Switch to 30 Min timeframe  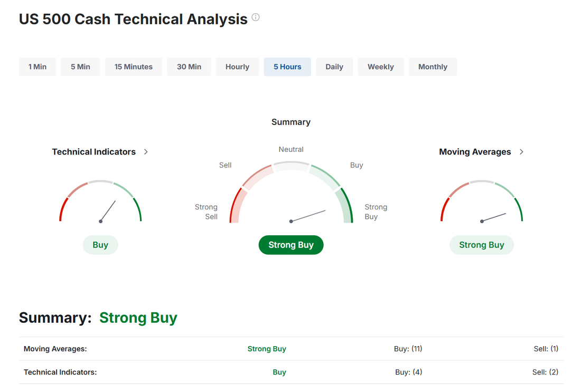(189, 66)
